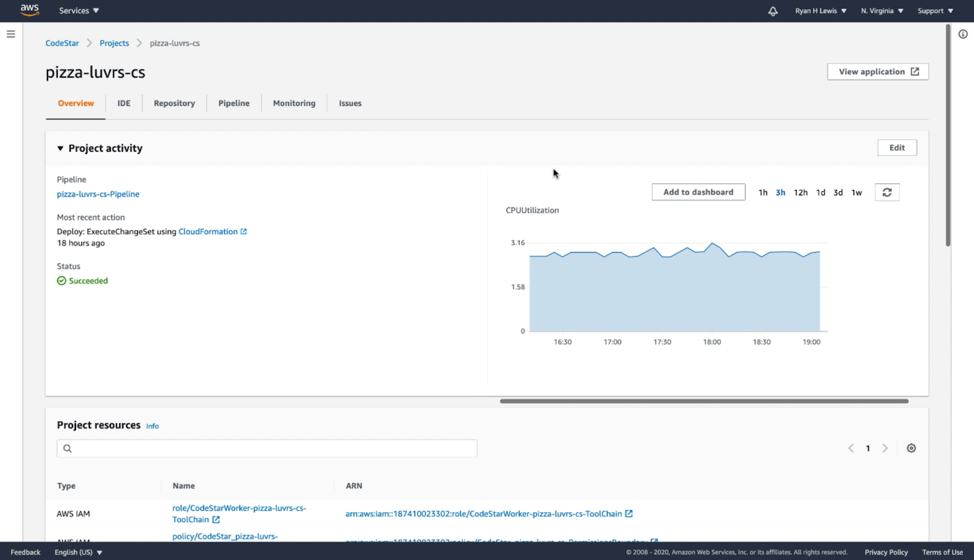Click the AWS IAM type cell
Screen dimensions: 974x560
(73, 514)
